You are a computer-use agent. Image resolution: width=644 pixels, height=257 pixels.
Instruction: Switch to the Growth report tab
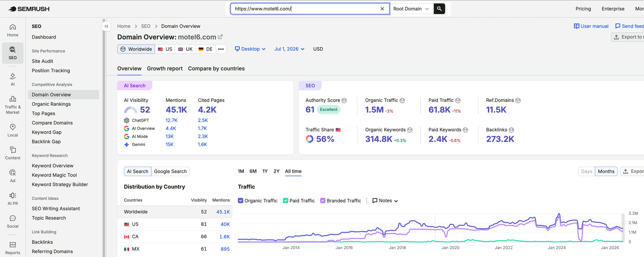click(x=165, y=69)
